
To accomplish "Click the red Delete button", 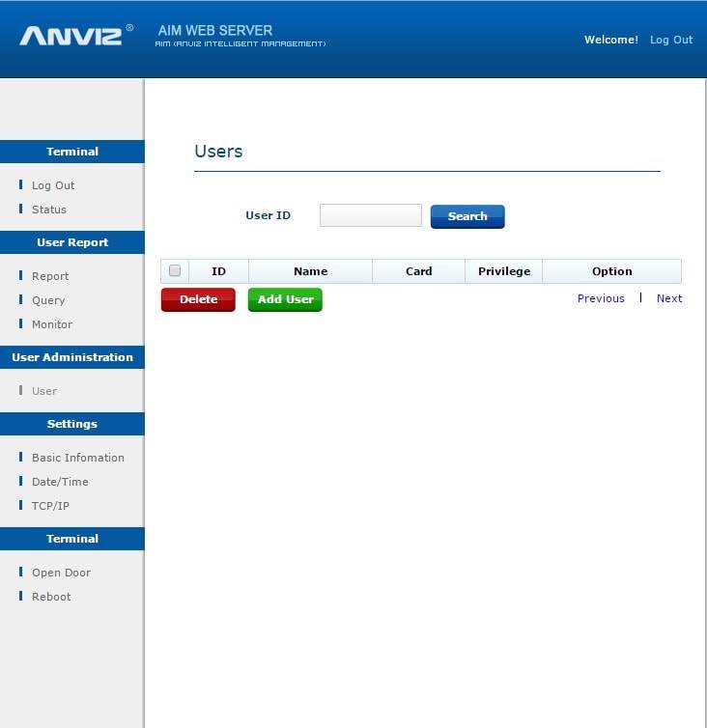I will pyautogui.click(x=198, y=299).
